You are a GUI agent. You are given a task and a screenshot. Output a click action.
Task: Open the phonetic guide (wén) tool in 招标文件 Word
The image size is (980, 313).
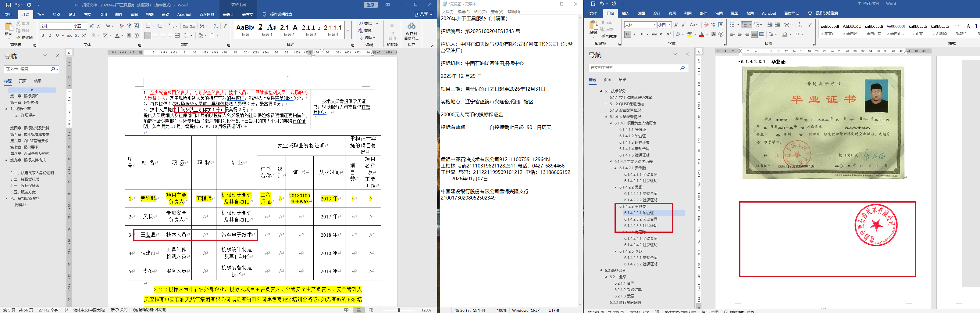129,26
